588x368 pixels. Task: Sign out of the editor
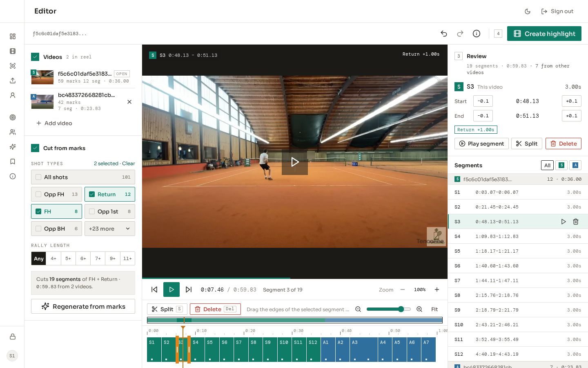tap(557, 11)
